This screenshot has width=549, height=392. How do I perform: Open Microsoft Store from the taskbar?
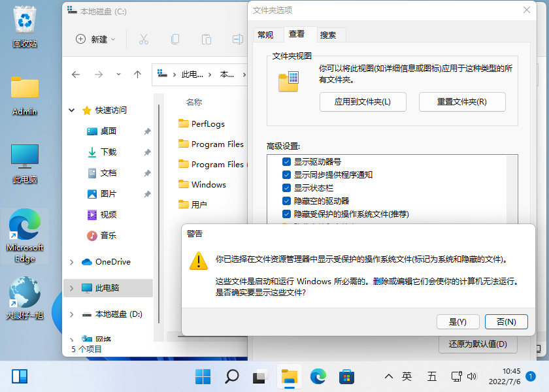346,377
